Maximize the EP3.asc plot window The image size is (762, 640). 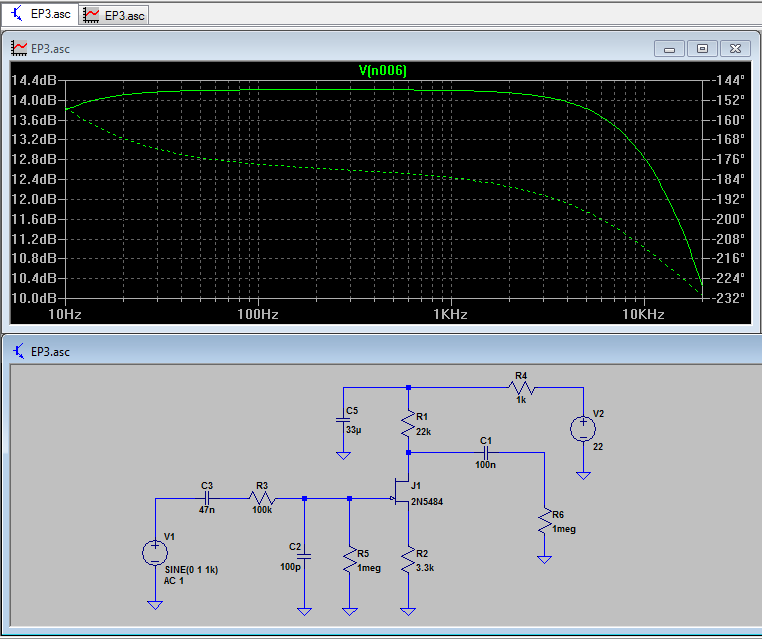pos(702,48)
